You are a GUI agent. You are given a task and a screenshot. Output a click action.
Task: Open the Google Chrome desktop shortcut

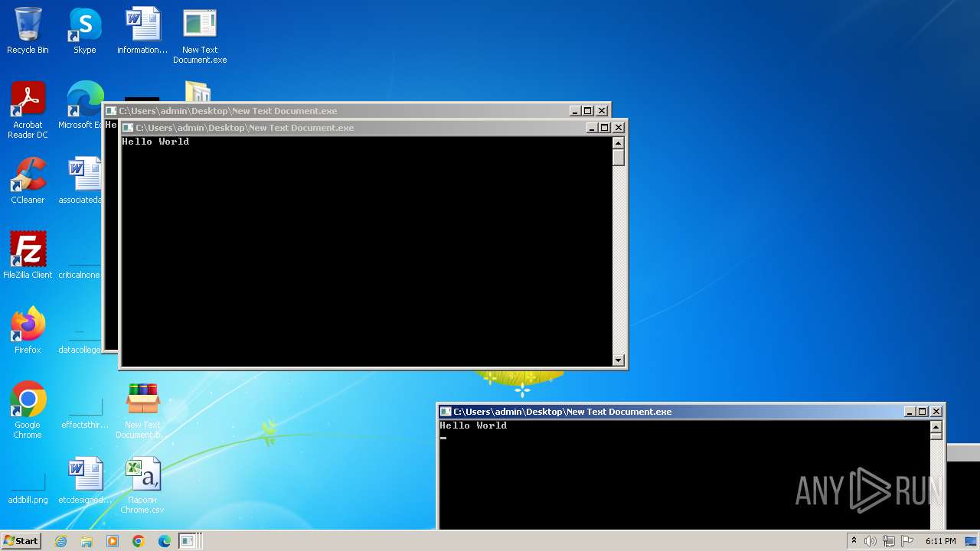(28, 410)
